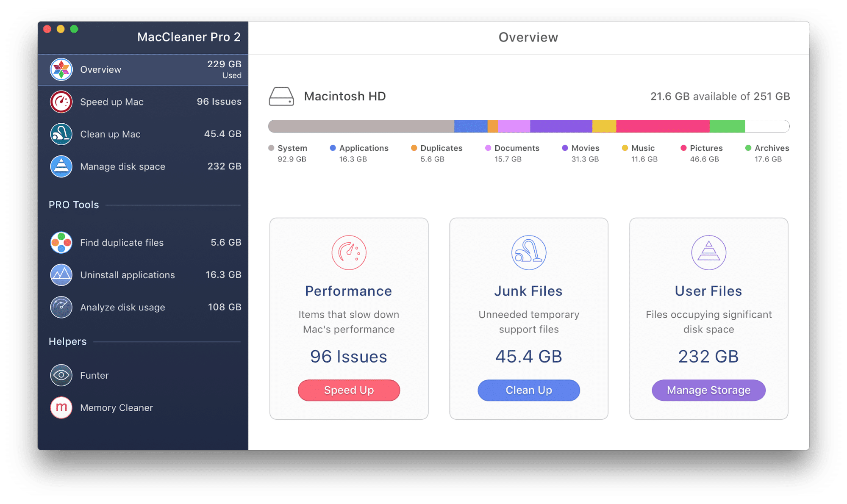
Task: Click Clean Up button for Junk Files
Action: pyautogui.click(x=528, y=390)
